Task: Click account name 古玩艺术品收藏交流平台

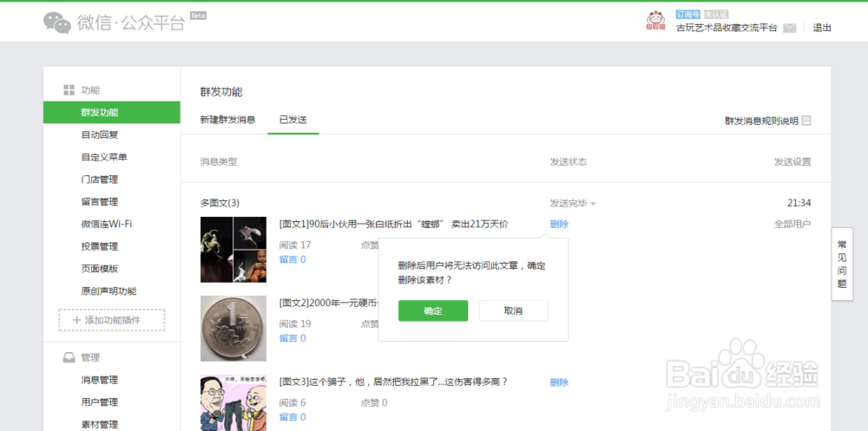Action: click(727, 29)
